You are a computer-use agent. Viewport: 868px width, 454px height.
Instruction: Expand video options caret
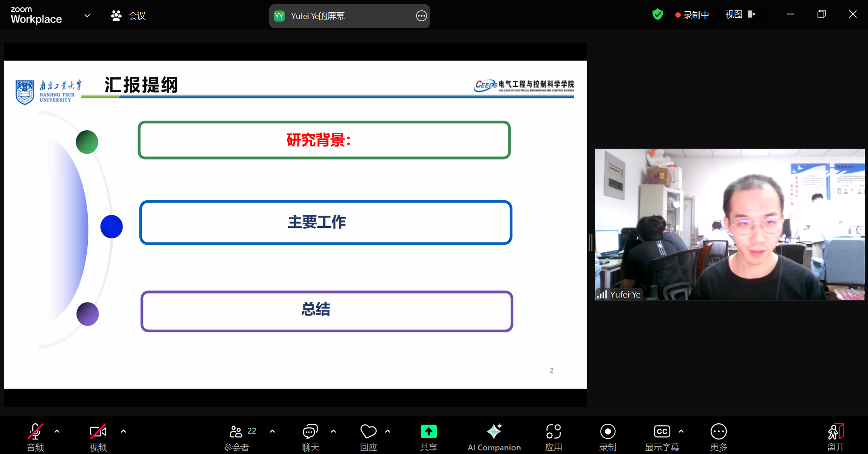pyautogui.click(x=123, y=431)
